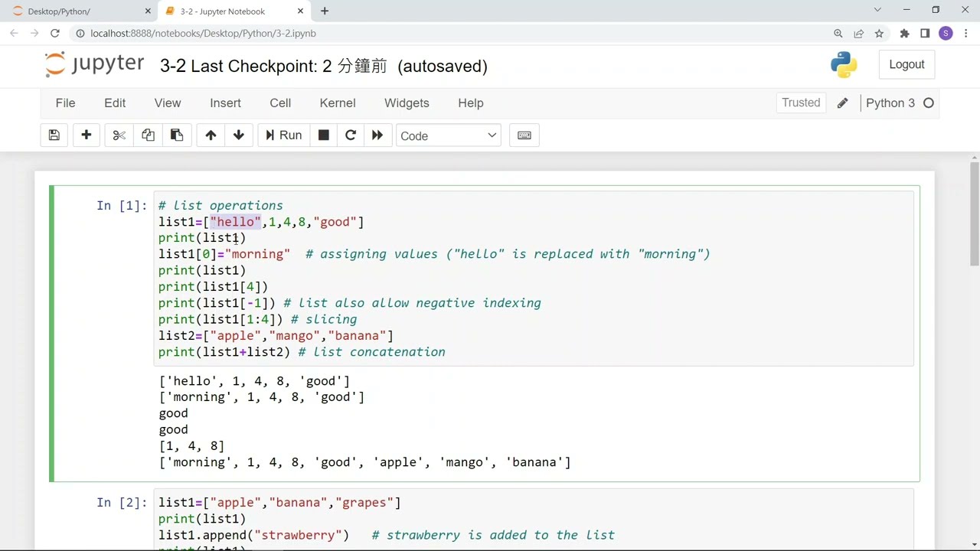Go forward in browser history
This screenshot has height=551, width=980.
coord(34,34)
